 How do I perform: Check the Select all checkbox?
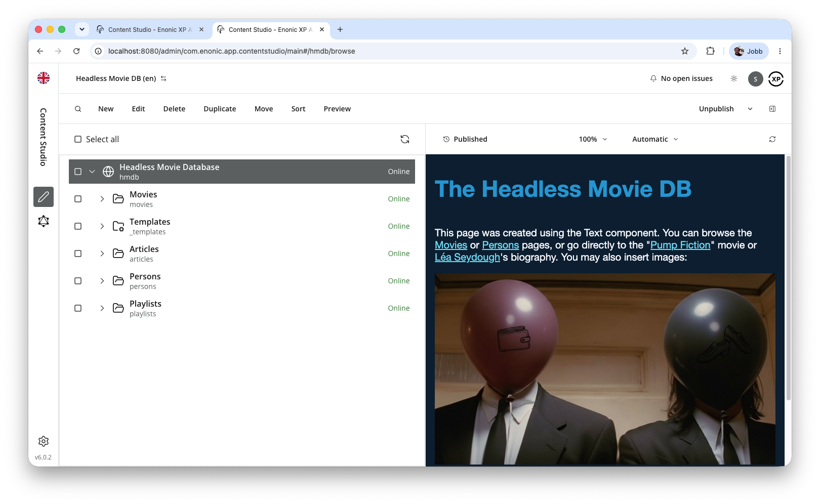coord(78,139)
